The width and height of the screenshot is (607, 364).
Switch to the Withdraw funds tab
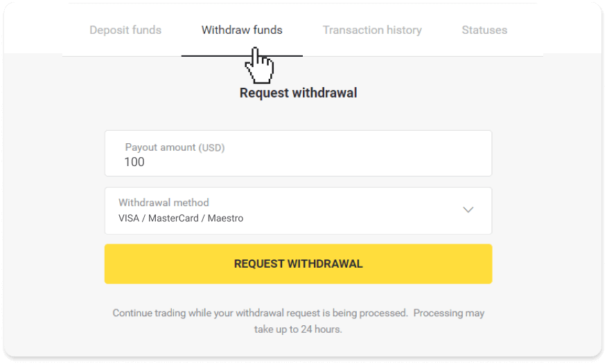[242, 30]
